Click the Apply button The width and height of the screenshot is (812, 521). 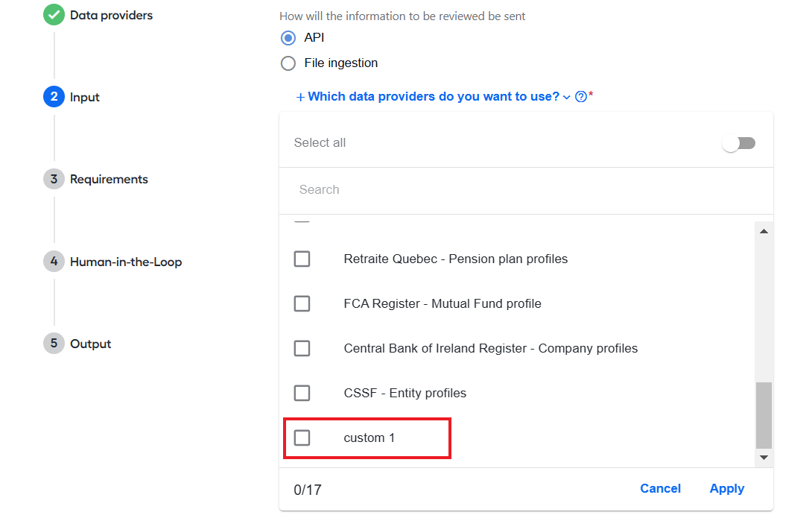(x=726, y=488)
